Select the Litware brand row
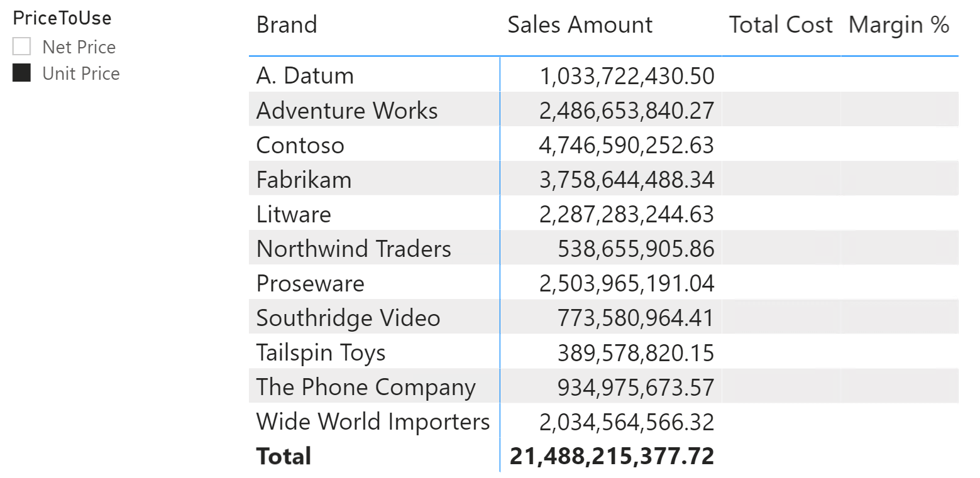The width and height of the screenshot is (980, 478). click(x=603, y=214)
